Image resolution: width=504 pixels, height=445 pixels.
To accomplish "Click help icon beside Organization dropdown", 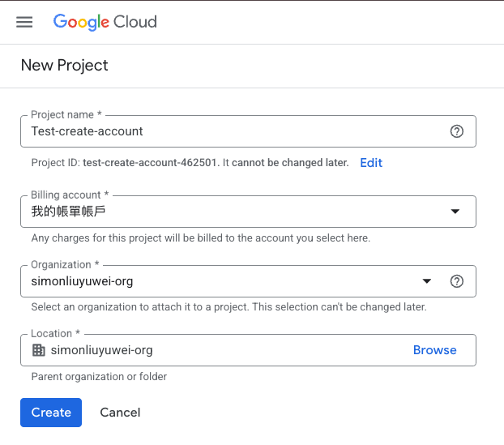I will click(x=456, y=281).
